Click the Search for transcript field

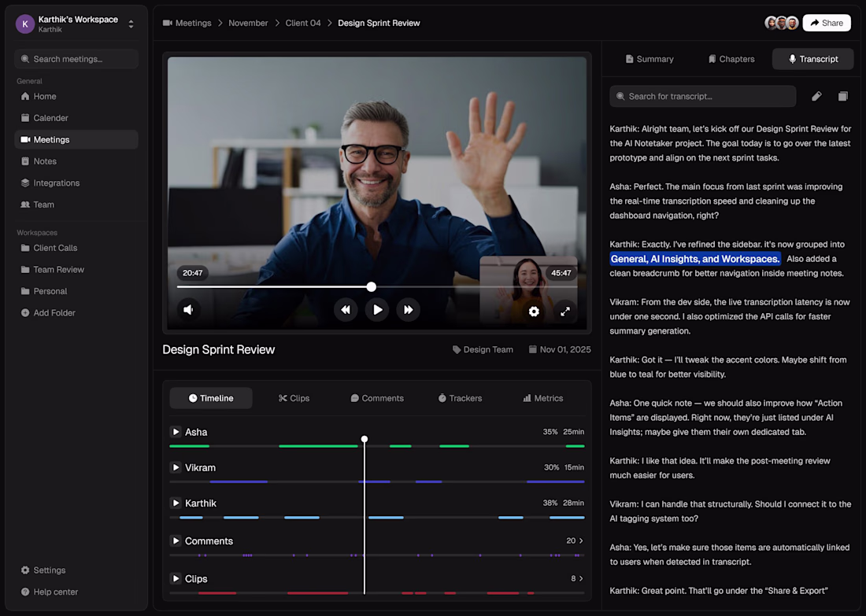click(x=703, y=96)
